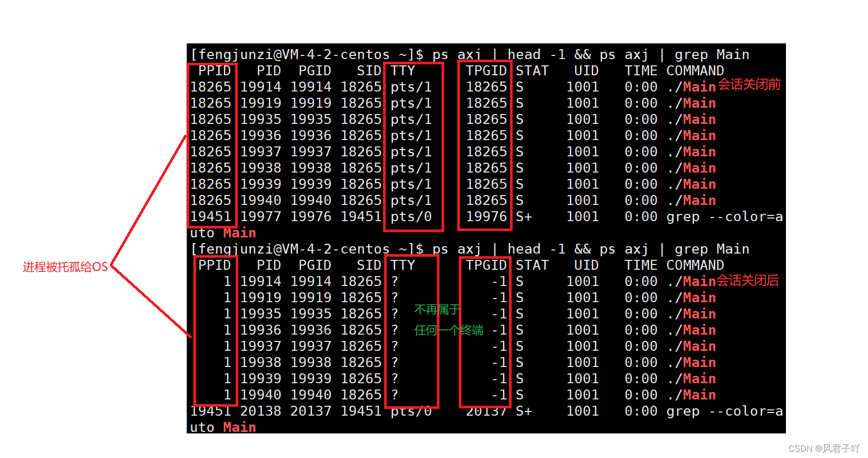Image resolution: width=868 pixels, height=458 pixels.
Task: Click S+ status in first grep row
Action: (524, 216)
